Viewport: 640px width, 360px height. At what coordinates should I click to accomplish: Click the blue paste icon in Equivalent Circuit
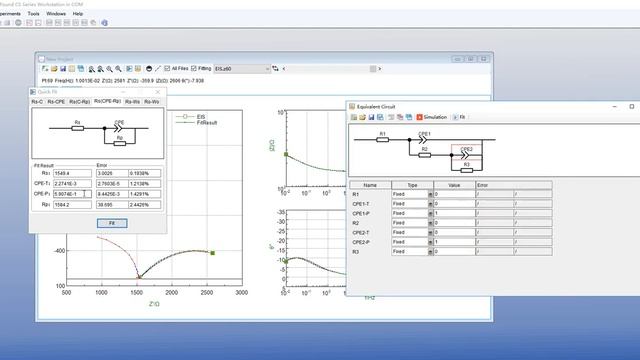409,117
